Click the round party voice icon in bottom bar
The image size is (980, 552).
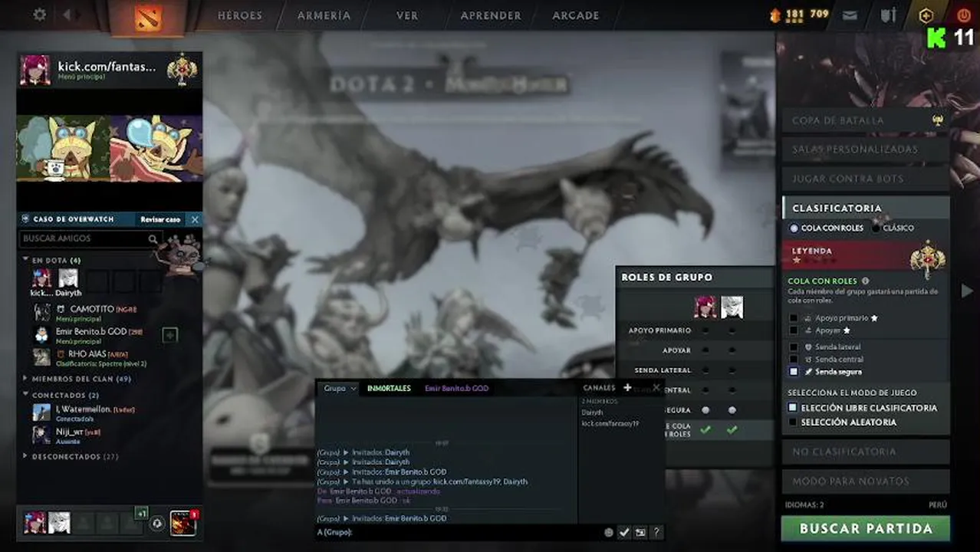pyautogui.click(x=157, y=523)
